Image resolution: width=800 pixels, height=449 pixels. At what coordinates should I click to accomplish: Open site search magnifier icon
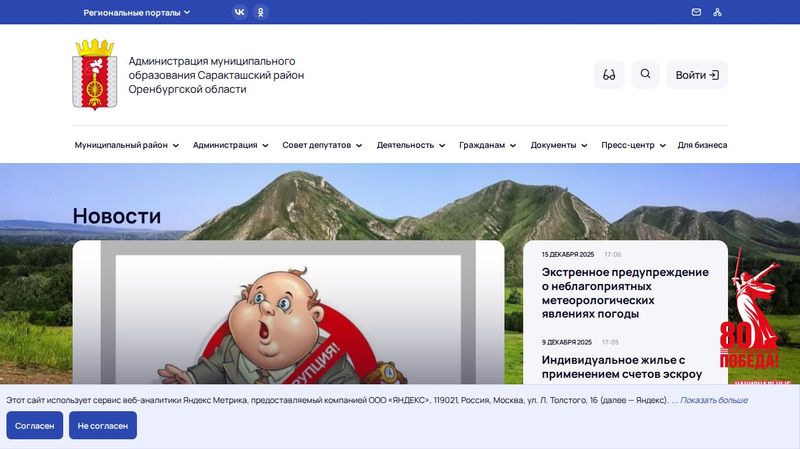[x=645, y=75]
